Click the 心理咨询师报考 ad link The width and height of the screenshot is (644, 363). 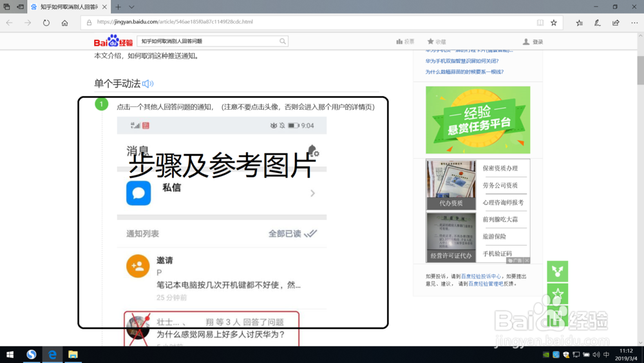pyautogui.click(x=503, y=202)
